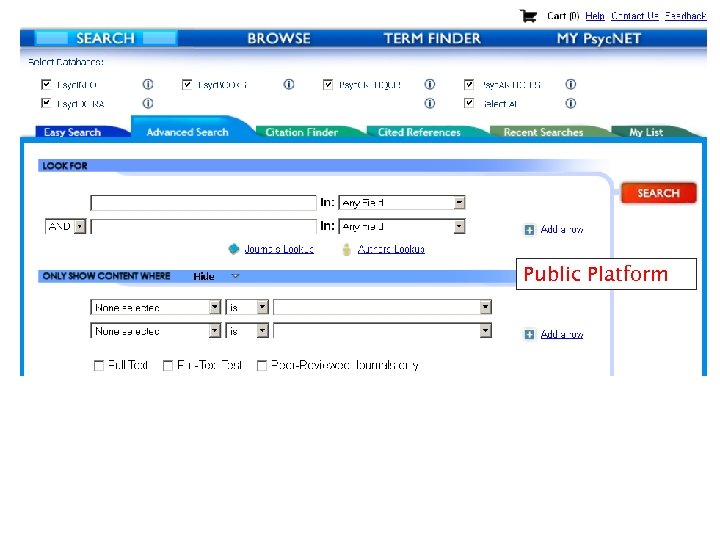View info icon for PsycINFO database
The height and width of the screenshot is (540, 720).
pyautogui.click(x=147, y=84)
